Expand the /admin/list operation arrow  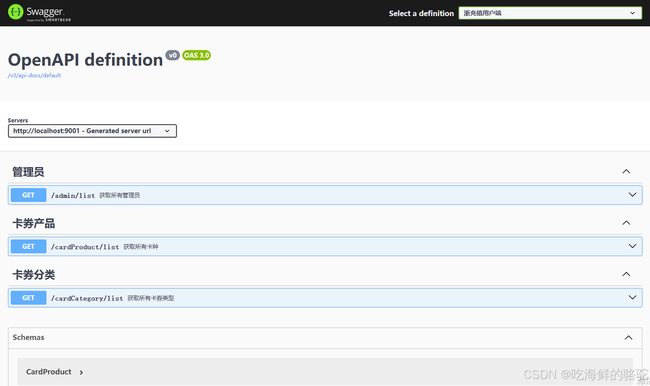[632, 194]
